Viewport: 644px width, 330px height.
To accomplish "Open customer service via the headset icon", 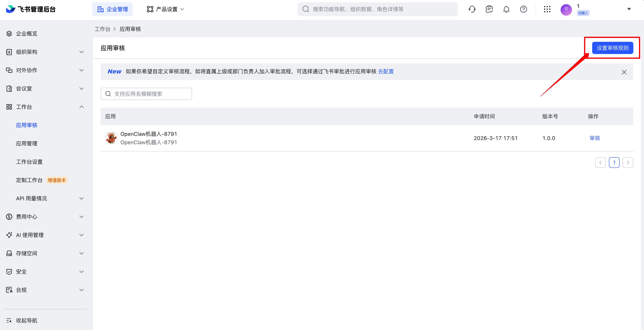I will (472, 9).
